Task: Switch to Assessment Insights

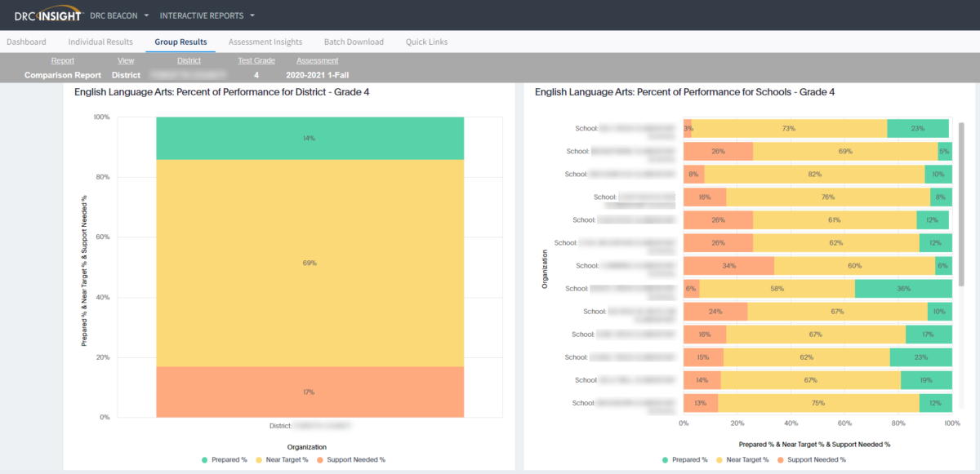Action: pos(265,42)
